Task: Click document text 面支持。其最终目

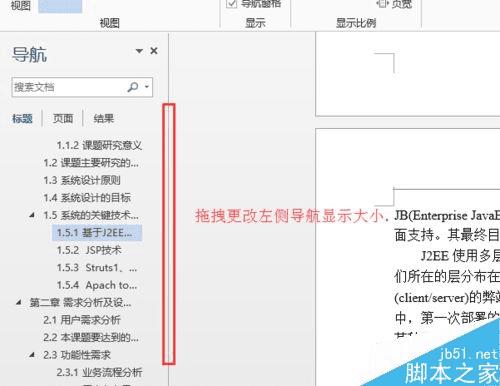Action: pos(447,235)
